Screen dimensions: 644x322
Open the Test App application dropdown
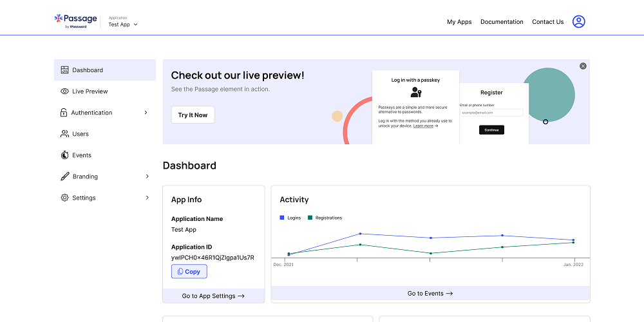(x=123, y=24)
